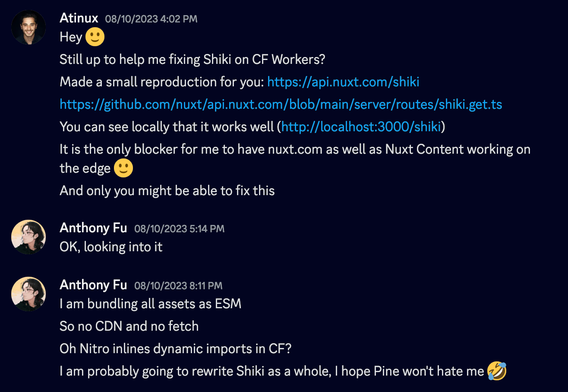Click the message 'So no CDN and no fetch'
Image resolution: width=568 pixels, height=392 pixels.
click(129, 326)
